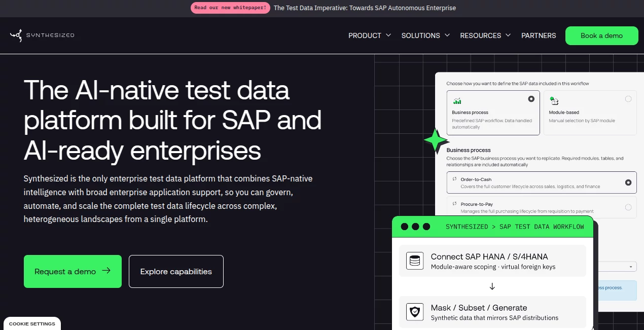Open COOKIE SETTINGS
This screenshot has width=644, height=330.
click(32, 323)
